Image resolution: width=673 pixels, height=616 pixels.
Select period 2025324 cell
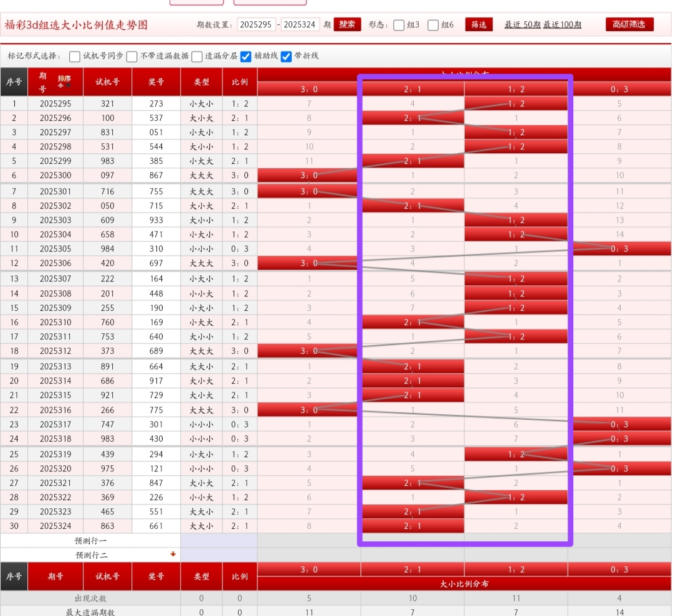point(55,526)
